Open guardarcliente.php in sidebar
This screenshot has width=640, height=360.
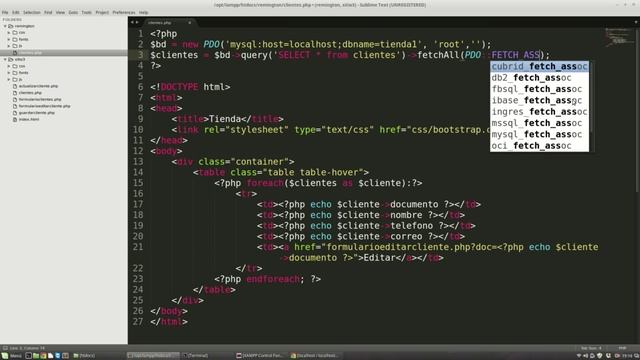(x=36, y=113)
